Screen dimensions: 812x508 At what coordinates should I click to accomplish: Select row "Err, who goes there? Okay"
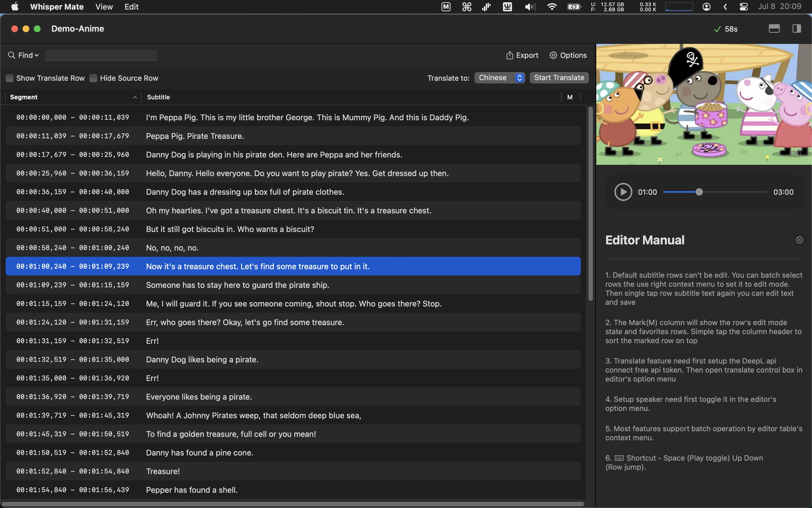pyautogui.click(x=293, y=322)
